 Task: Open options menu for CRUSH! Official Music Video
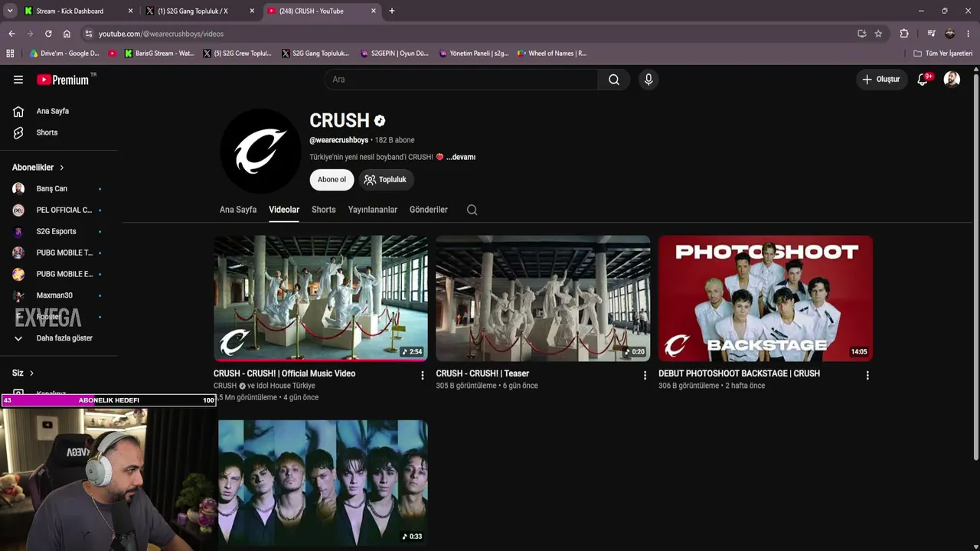point(422,375)
